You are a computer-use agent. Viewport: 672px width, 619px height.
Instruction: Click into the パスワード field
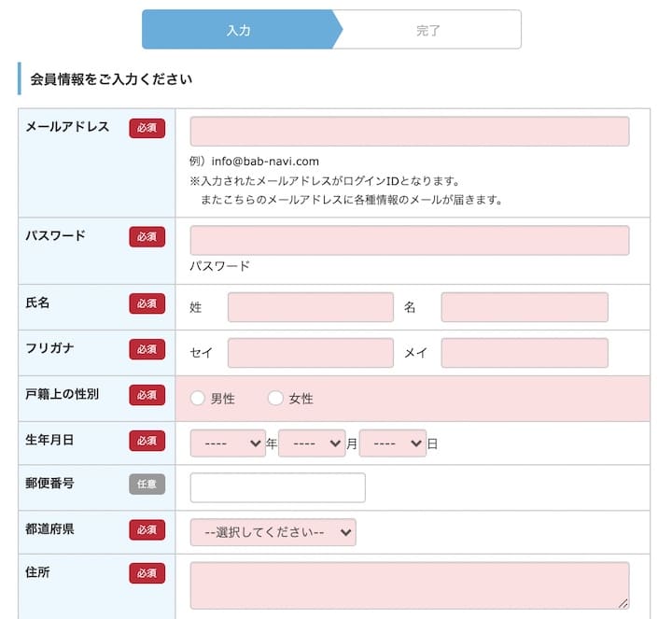click(x=409, y=240)
